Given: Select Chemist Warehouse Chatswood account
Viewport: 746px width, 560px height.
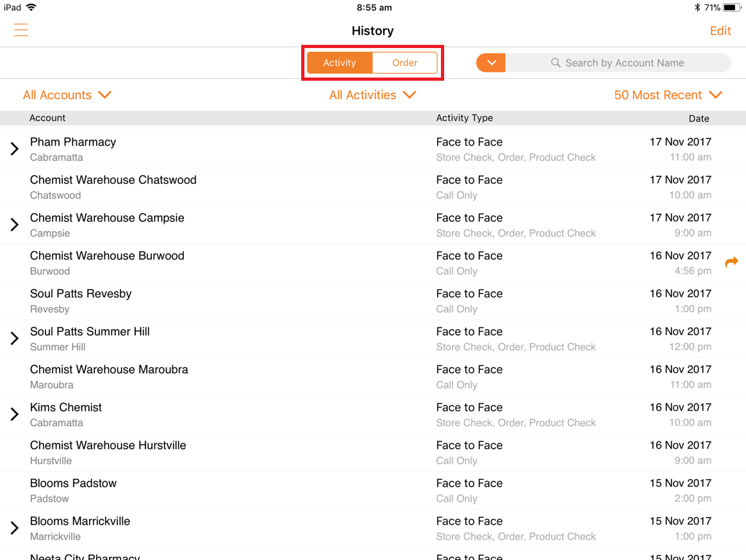Looking at the screenshot, I should [x=113, y=180].
